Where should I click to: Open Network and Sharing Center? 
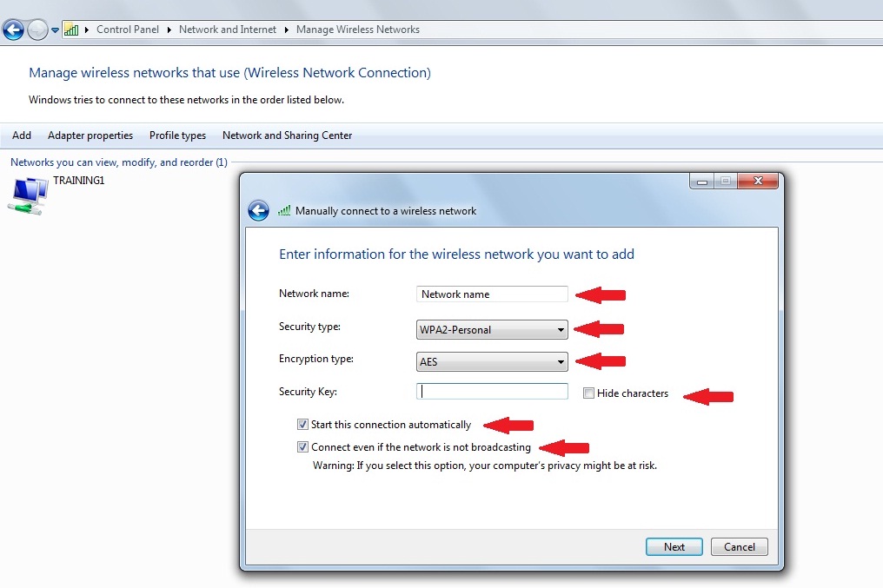point(287,135)
